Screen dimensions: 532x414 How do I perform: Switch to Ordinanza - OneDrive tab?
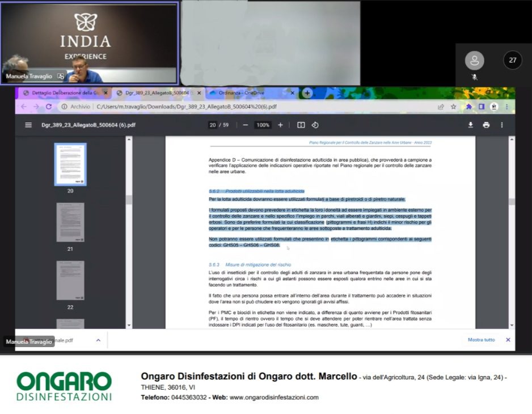point(248,93)
